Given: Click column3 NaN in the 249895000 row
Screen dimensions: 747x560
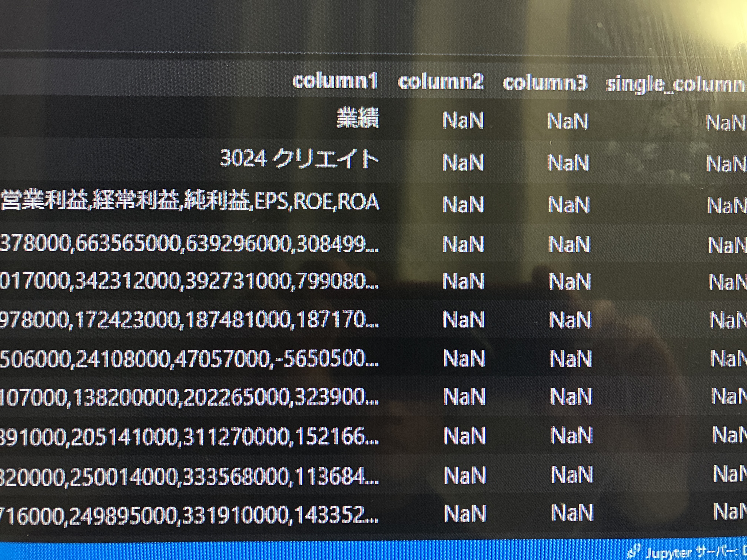Looking at the screenshot, I should pyautogui.click(x=572, y=513).
